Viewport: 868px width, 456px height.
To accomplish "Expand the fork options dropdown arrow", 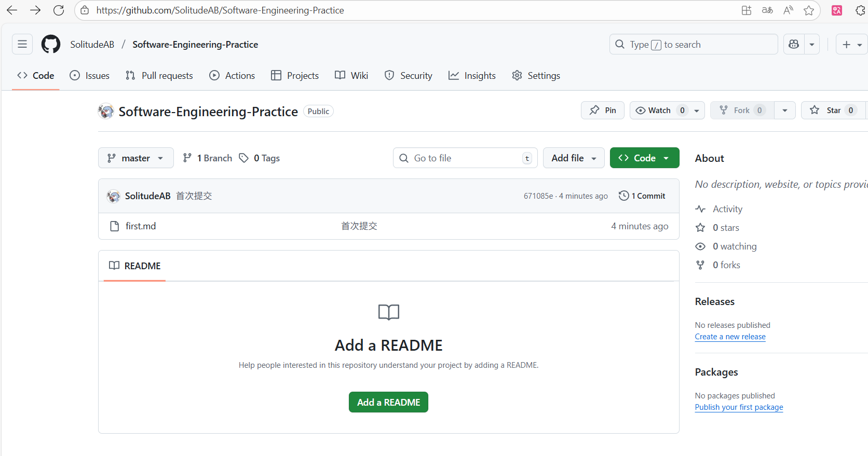I will [x=785, y=110].
